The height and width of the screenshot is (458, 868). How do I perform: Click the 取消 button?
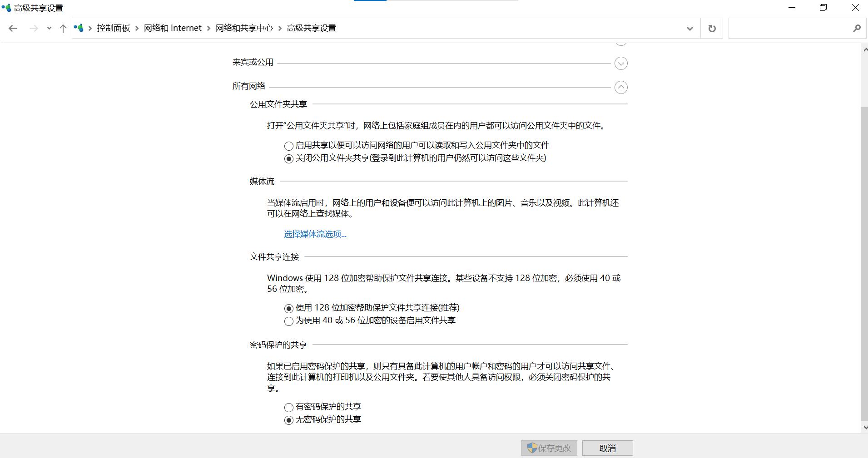(607, 448)
